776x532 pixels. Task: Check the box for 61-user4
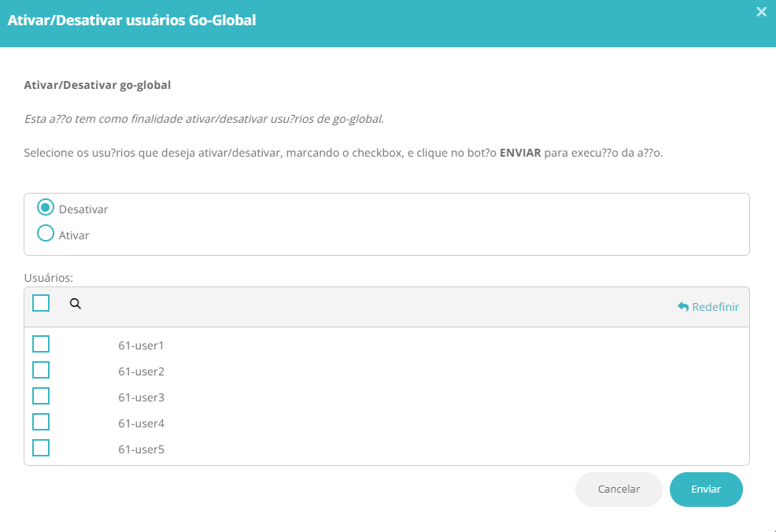(41, 422)
